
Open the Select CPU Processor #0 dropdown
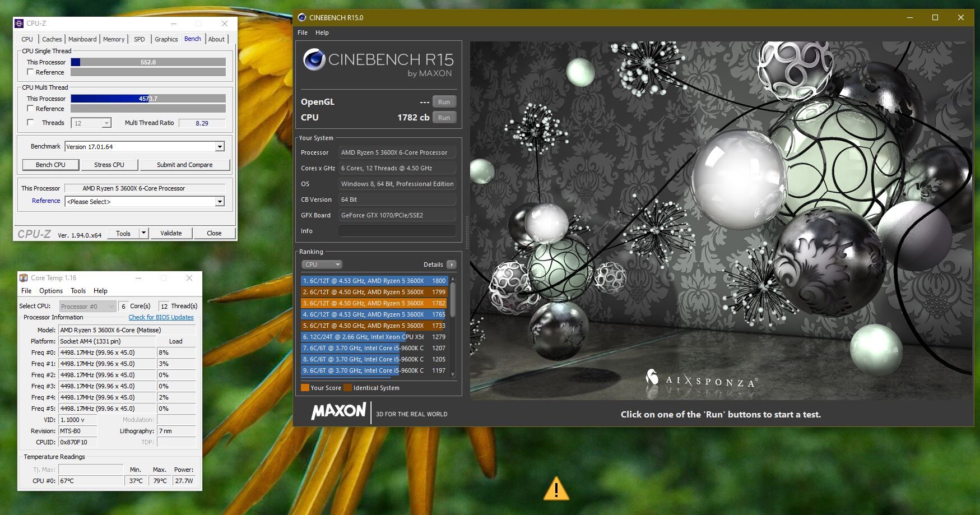coord(87,307)
